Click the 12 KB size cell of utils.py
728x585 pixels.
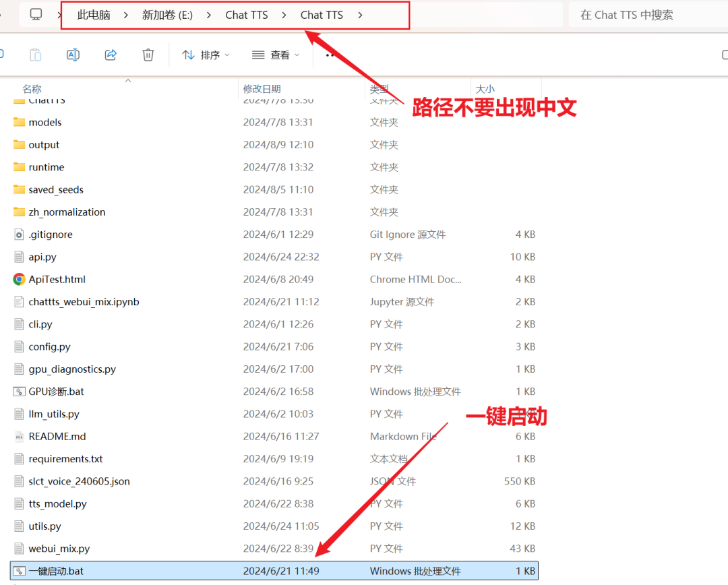(522, 526)
